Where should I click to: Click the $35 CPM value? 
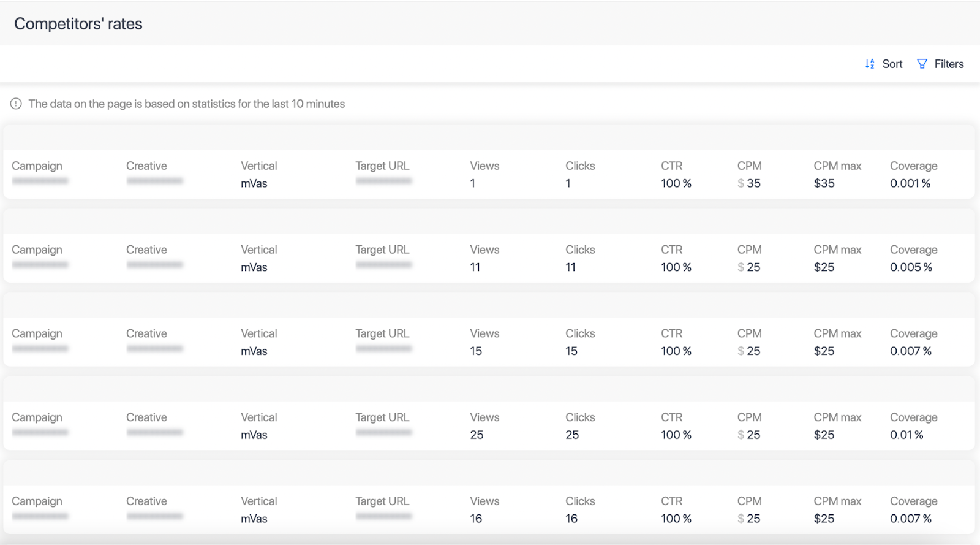[x=749, y=183]
